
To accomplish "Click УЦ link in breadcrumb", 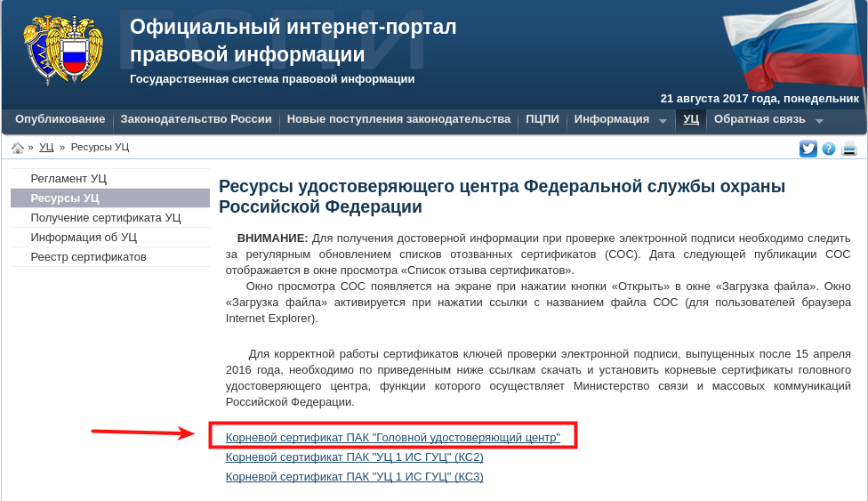I will point(46,147).
